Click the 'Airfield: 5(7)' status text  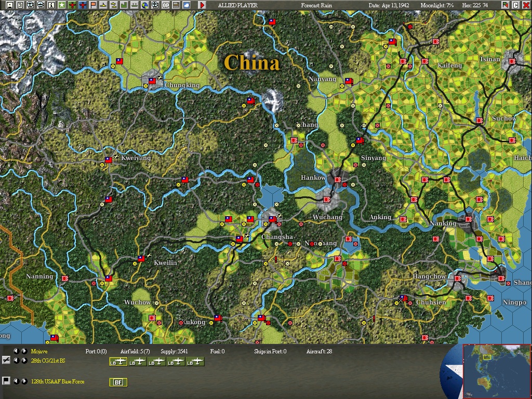coord(135,351)
